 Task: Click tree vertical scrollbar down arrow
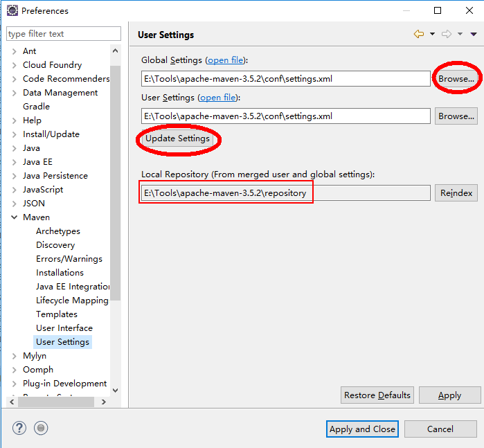pos(115,391)
